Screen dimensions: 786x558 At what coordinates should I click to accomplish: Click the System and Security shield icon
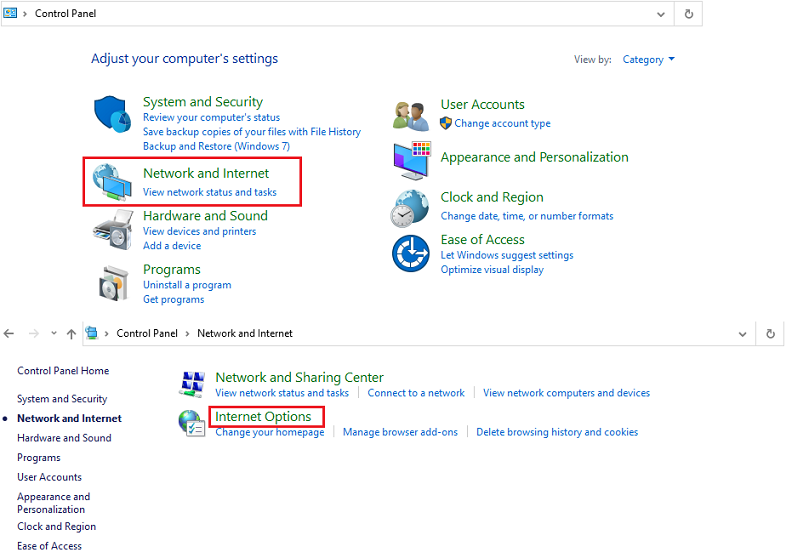(113, 114)
